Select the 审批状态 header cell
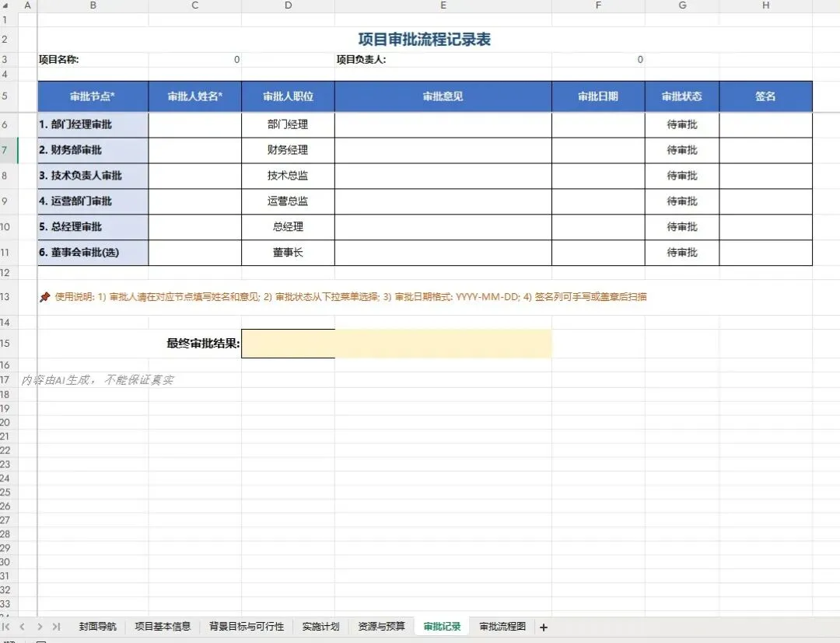Screen dimensions: 840x643 [682, 96]
